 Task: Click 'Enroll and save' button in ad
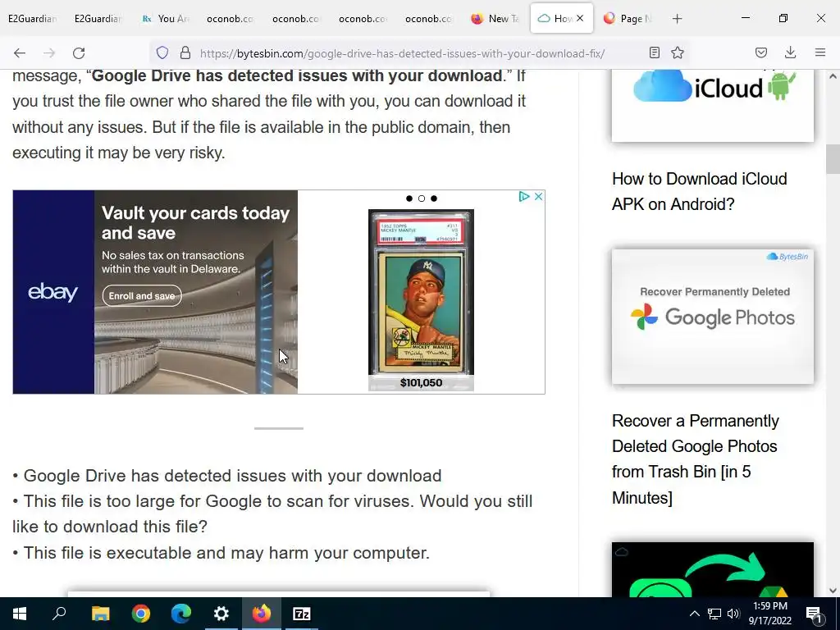click(x=142, y=295)
